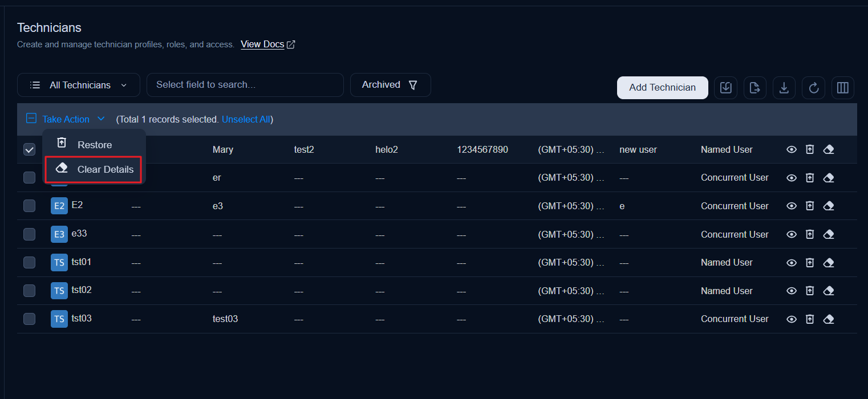Click the restore icon in the tst01 row
This screenshot has height=399, width=868.
809,262
